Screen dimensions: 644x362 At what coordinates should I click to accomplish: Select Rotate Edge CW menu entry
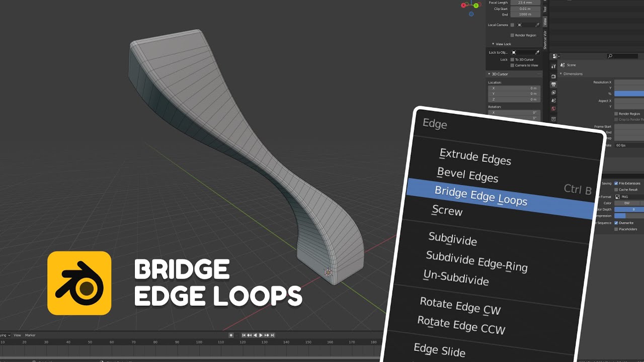pos(460,306)
